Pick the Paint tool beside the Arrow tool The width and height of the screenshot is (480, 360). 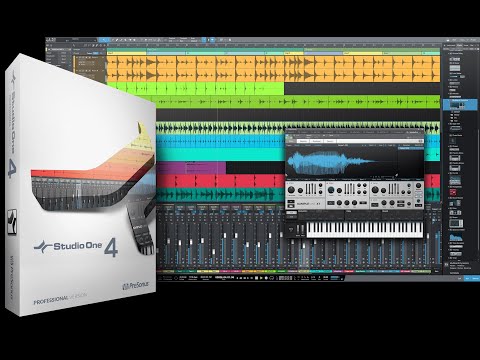point(117,40)
